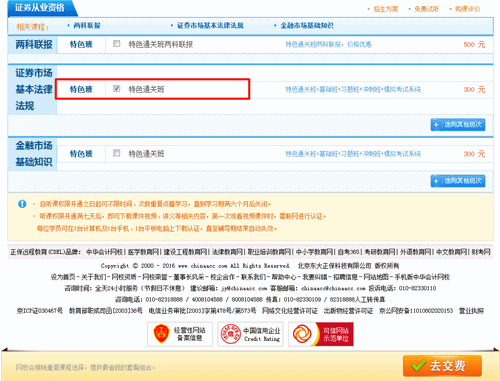Click the blue info icon in notice box

click(22, 204)
